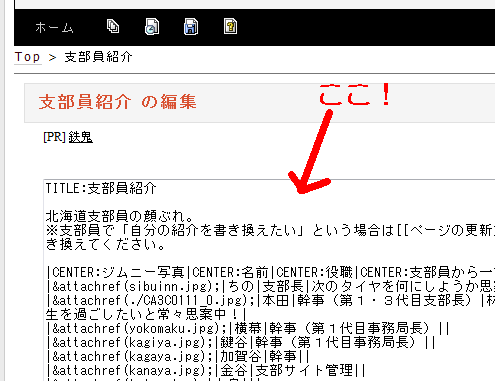Click the き換えてください。 line
Viewport: 495px width, 381px height.
coord(105,244)
